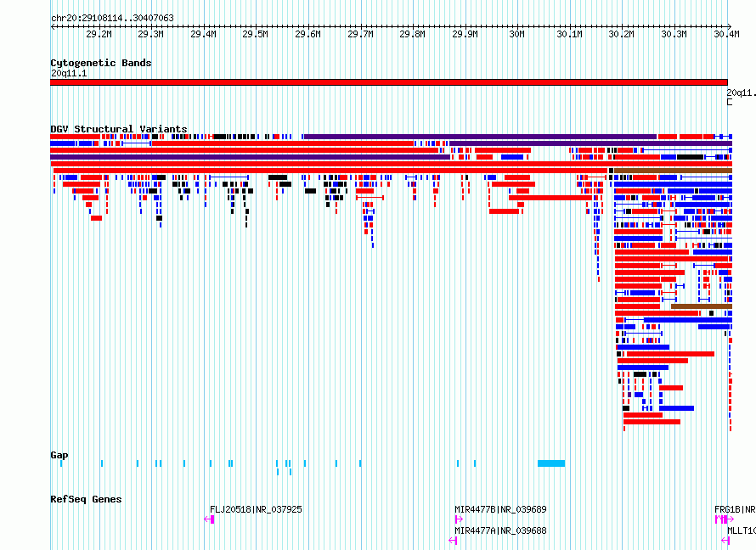The height and width of the screenshot is (550, 756).
Task: Select the red 20q11.1 cytogenetic band bar
Action: [x=388, y=82]
